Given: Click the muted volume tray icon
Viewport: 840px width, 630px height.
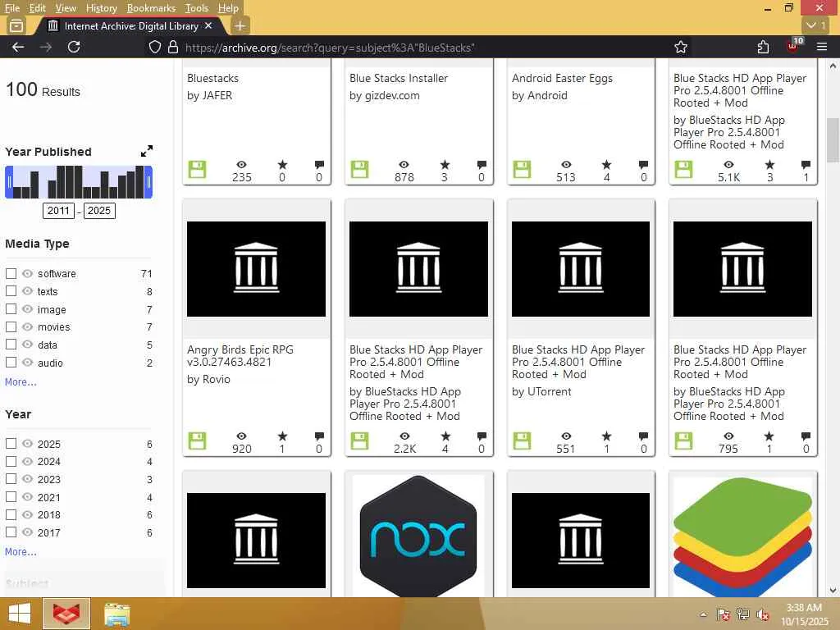Looking at the screenshot, I should pyautogui.click(x=762, y=614).
